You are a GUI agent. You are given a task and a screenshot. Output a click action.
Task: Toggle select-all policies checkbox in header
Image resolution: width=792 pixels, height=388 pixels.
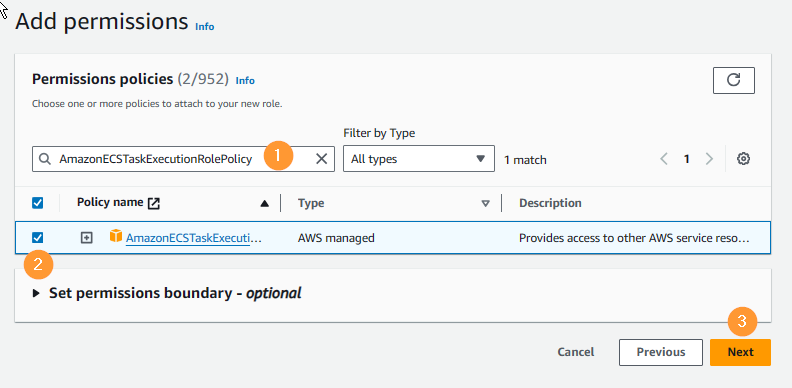pyautogui.click(x=37, y=203)
